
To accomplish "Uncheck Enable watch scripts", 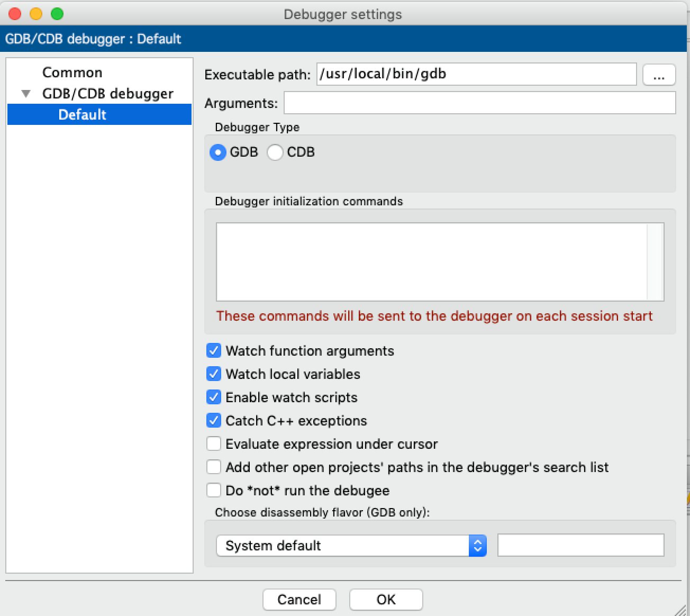I will point(214,397).
